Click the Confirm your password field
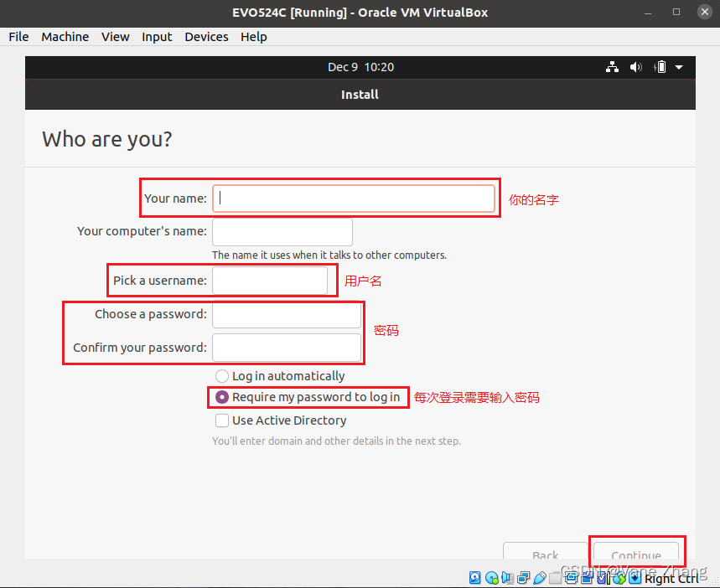The width and height of the screenshot is (720, 588). click(287, 348)
